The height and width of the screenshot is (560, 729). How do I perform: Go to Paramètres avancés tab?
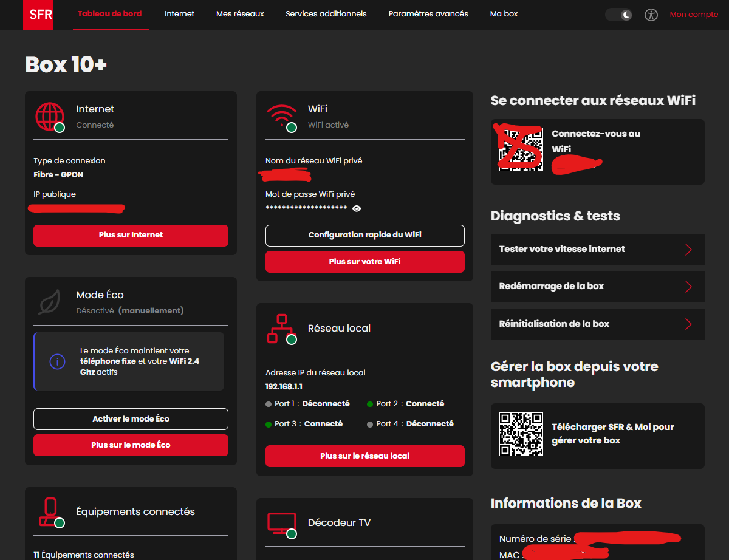coord(428,14)
